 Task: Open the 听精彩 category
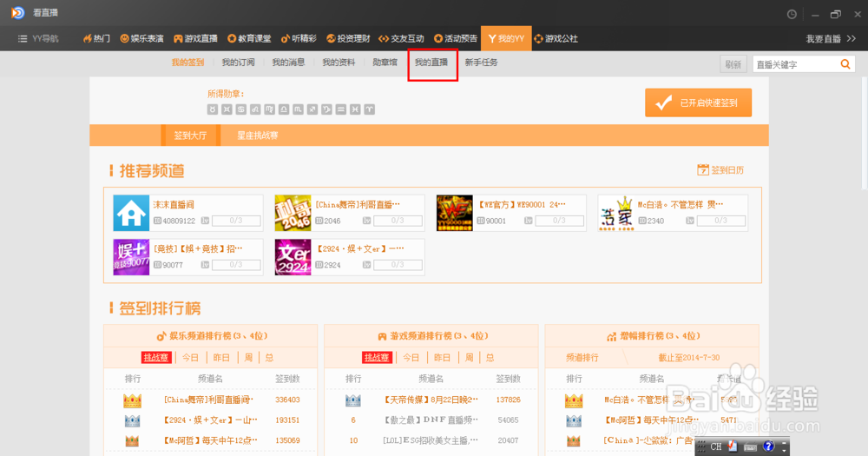point(299,39)
